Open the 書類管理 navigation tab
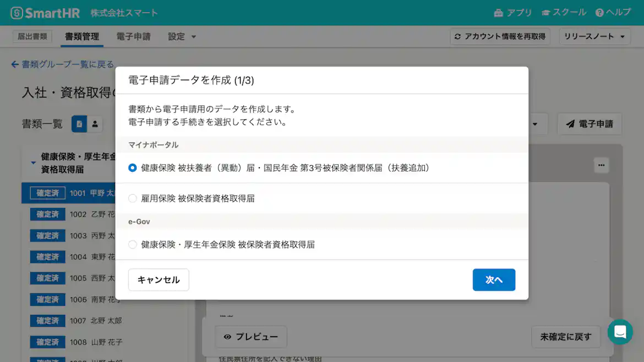Image resolution: width=644 pixels, height=362 pixels. (x=81, y=36)
